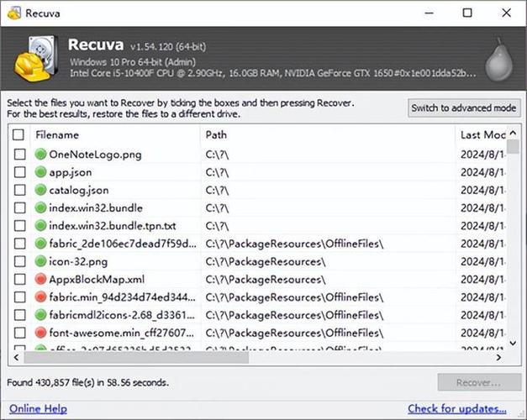
Task: Click green status dot for OneNoteLogo.png
Action: (x=40, y=155)
